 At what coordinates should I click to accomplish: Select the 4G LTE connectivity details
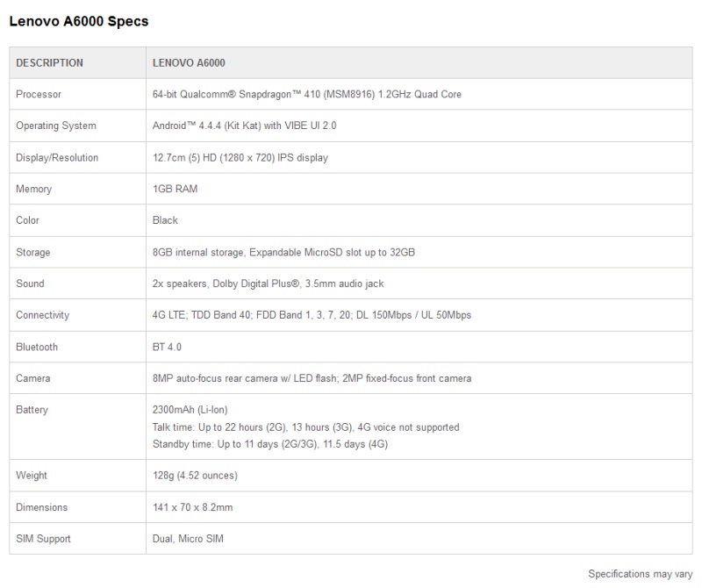pyautogui.click(x=312, y=315)
